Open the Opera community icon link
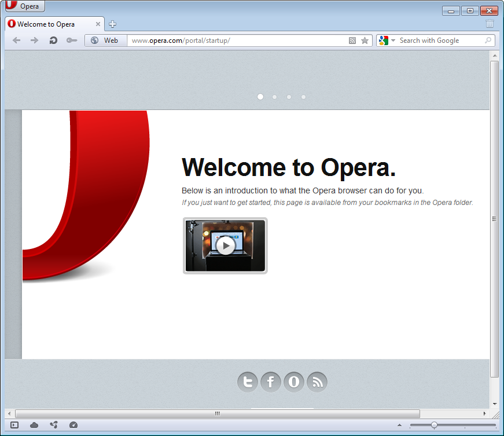This screenshot has height=436, width=504. tap(294, 382)
